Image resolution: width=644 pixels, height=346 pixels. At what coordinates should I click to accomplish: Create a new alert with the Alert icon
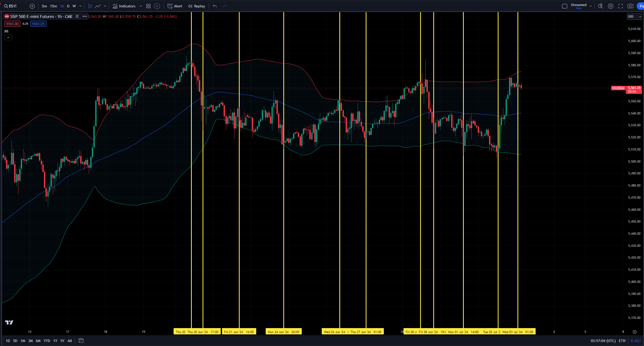coord(174,6)
